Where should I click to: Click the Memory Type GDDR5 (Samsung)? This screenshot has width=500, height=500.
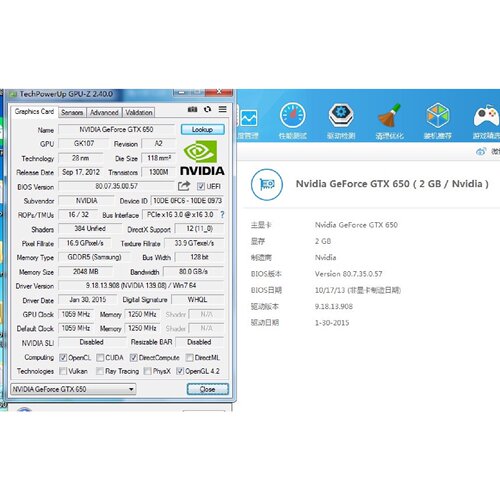94,257
